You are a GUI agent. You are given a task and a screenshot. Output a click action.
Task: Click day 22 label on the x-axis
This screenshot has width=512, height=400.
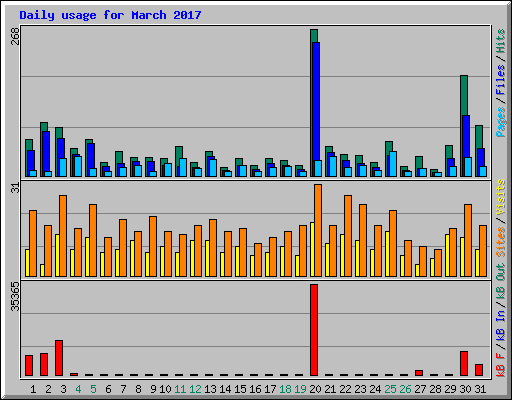[x=345, y=389]
